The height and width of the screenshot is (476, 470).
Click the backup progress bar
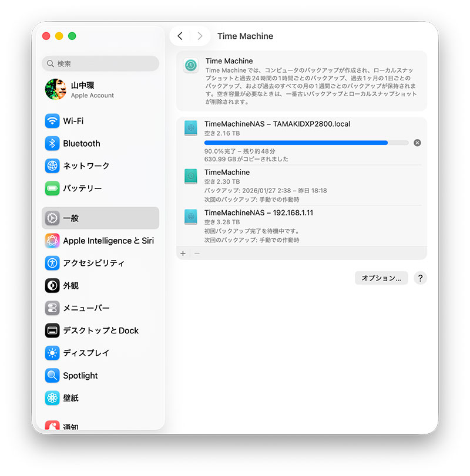click(x=306, y=143)
